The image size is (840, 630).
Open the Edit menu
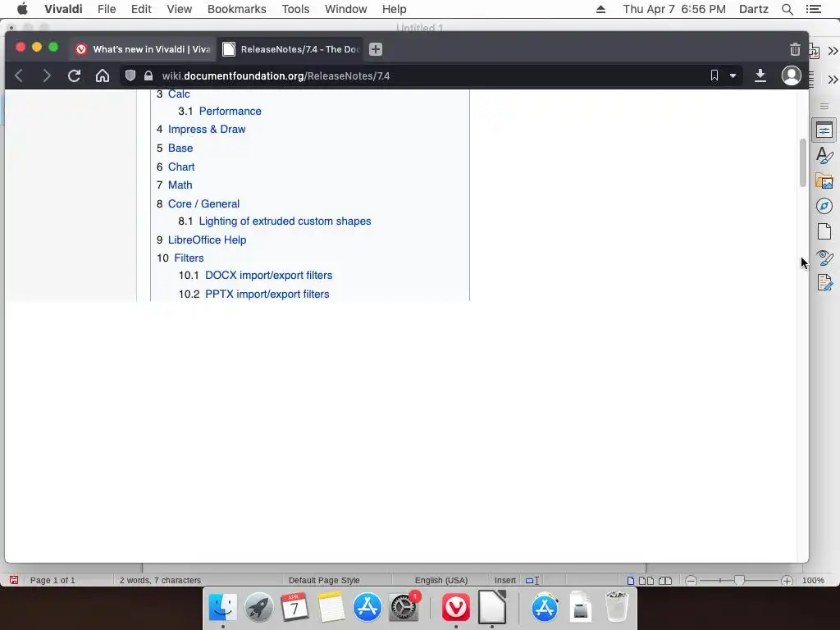click(141, 9)
